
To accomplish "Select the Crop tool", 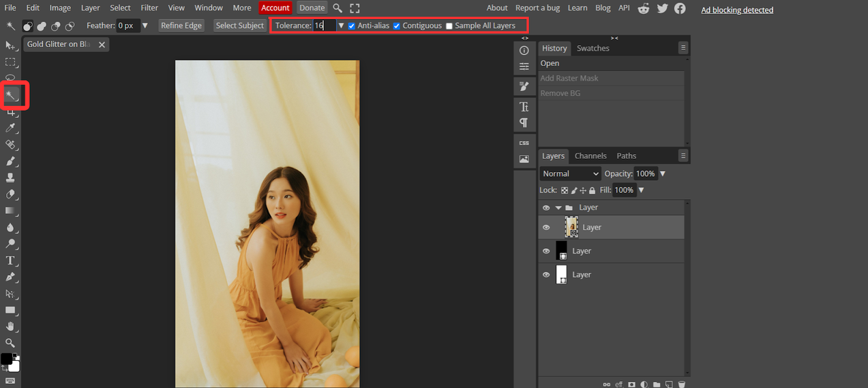I will [x=11, y=112].
